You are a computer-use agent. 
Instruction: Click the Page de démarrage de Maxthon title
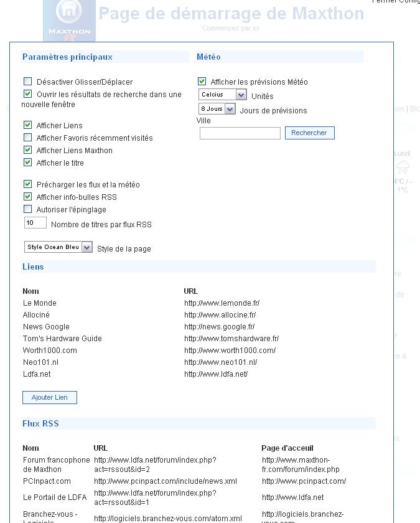pos(231,14)
